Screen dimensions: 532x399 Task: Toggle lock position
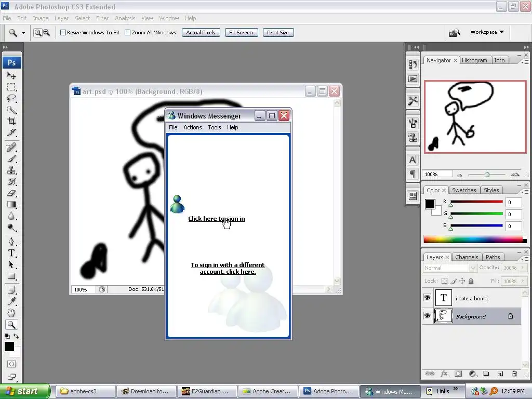point(462,281)
